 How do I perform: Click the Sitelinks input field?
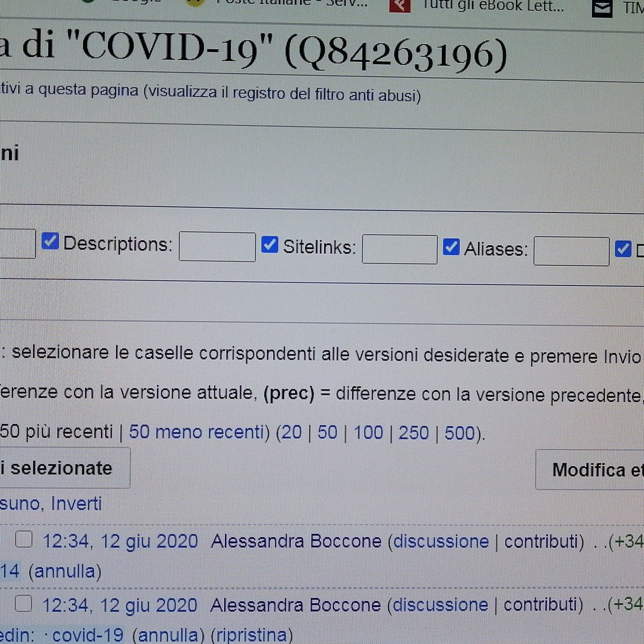(400, 249)
